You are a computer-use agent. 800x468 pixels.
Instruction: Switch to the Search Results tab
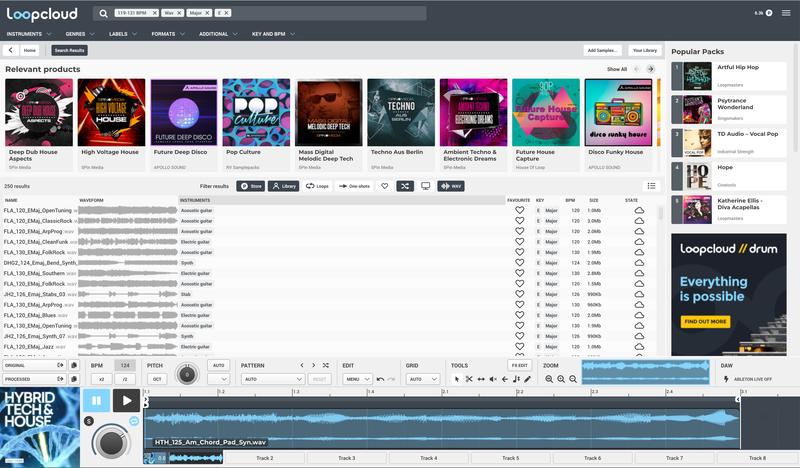[x=69, y=50]
